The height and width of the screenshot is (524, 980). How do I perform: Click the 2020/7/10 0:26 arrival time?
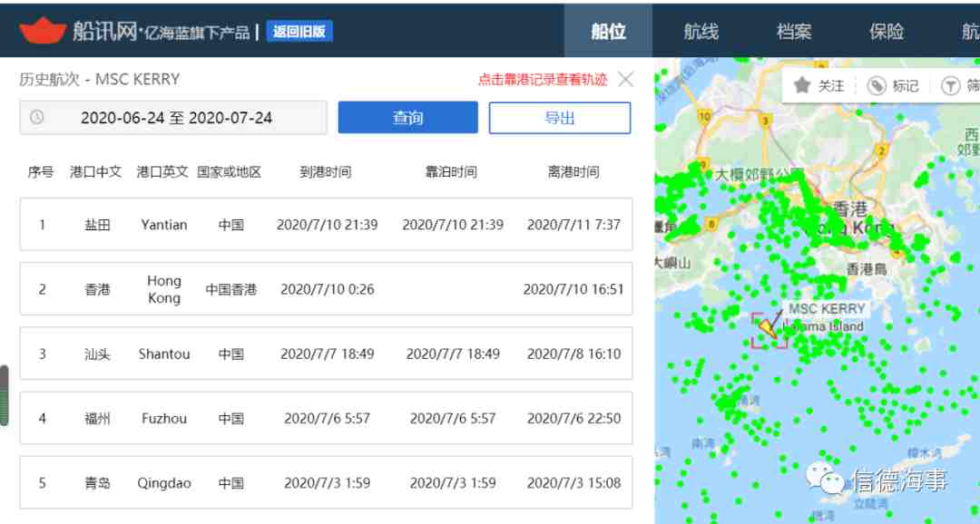(x=327, y=289)
